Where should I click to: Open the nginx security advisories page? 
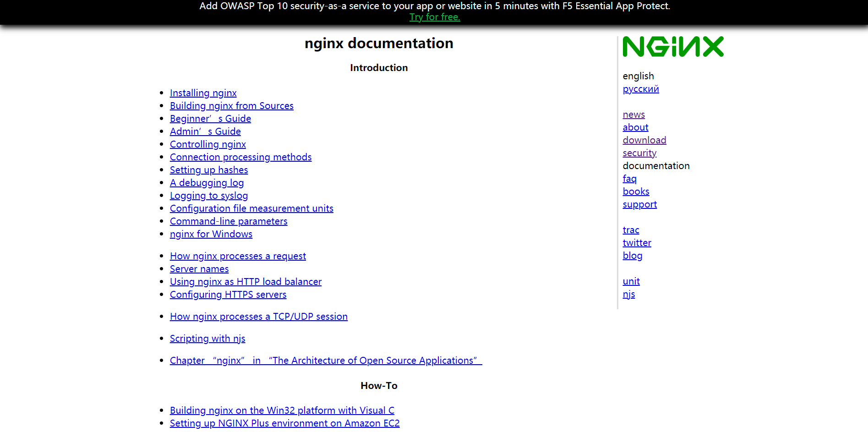click(x=639, y=153)
